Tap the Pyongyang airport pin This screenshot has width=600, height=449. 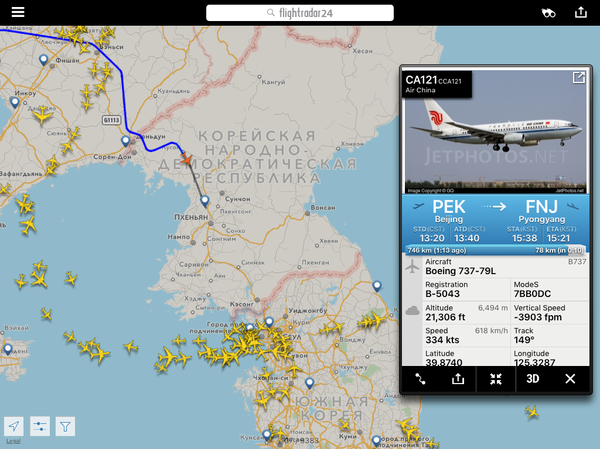point(205,201)
